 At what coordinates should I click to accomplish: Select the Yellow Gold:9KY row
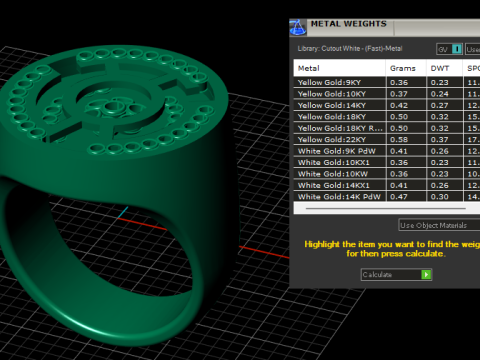pos(387,82)
